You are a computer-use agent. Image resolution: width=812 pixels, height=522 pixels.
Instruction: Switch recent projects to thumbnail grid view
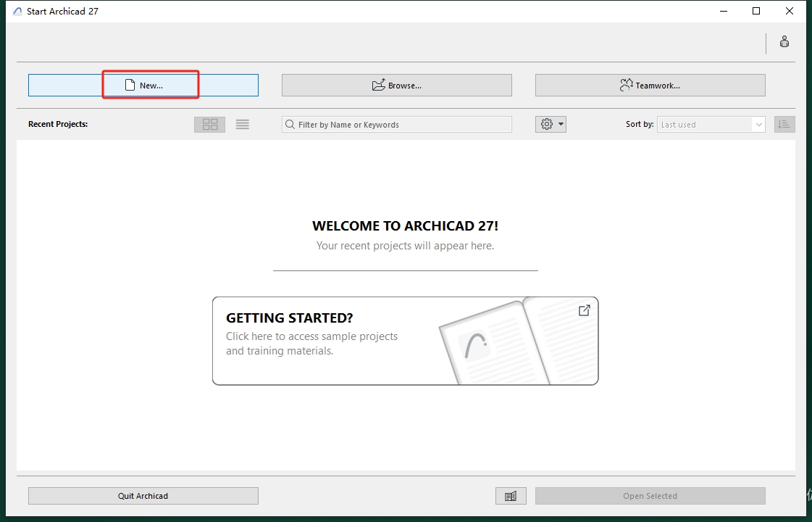pos(210,125)
